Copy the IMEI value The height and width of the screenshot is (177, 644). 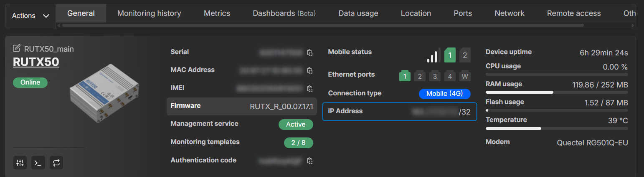tap(309, 88)
